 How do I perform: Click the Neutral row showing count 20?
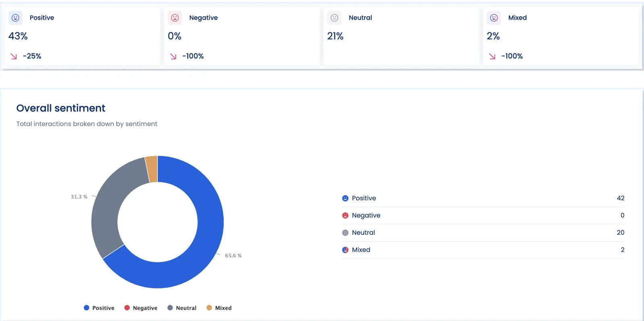click(483, 233)
